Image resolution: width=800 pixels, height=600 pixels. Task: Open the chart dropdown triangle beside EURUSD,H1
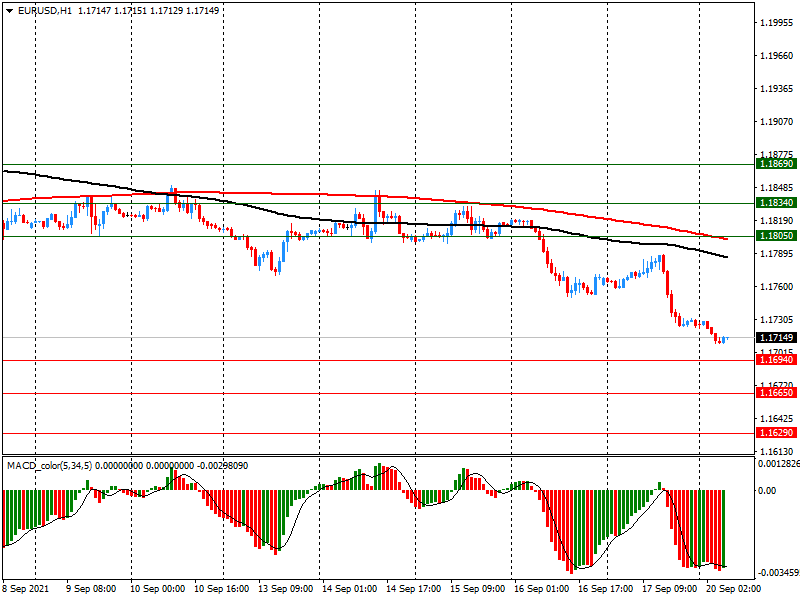click(9, 11)
